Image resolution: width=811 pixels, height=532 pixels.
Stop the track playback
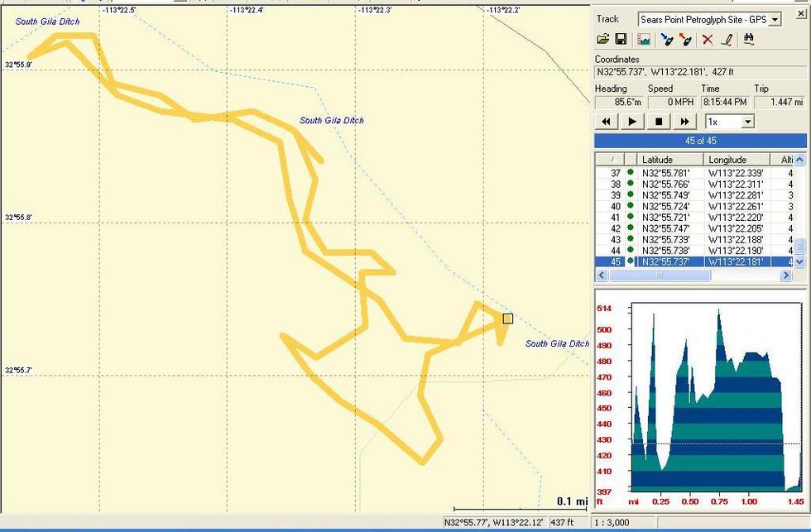pyautogui.click(x=659, y=122)
